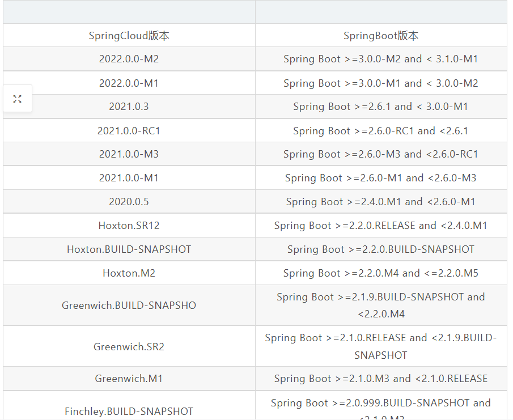Select the SpringCloud版本 header cell
The width and height of the screenshot is (513, 420).
click(x=129, y=35)
